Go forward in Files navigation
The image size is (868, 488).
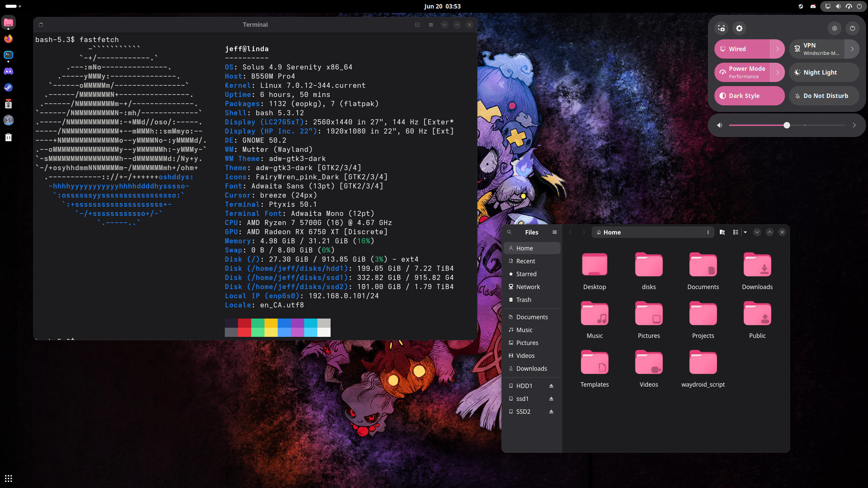584,232
